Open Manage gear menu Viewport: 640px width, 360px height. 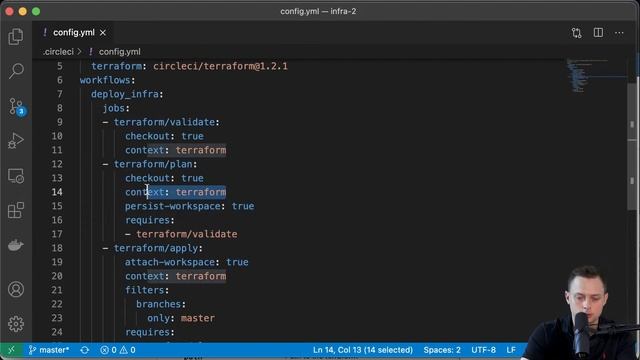pyautogui.click(x=16, y=324)
